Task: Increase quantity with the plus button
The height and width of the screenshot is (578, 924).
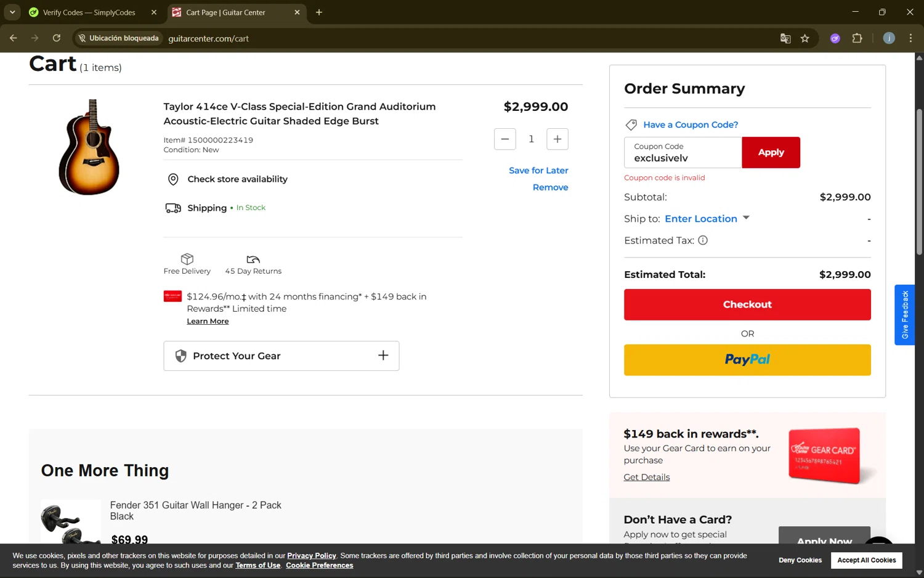Action: coord(557,139)
